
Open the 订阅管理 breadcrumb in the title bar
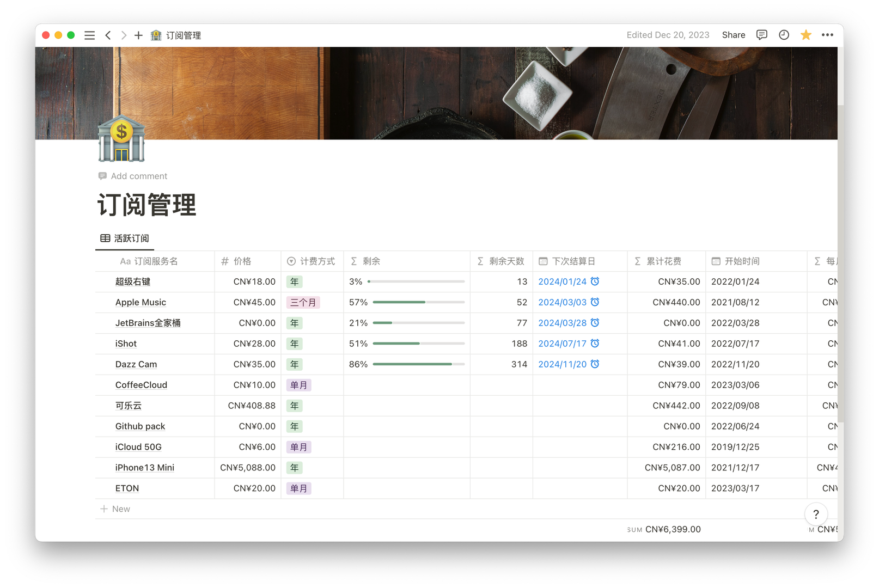click(x=183, y=35)
